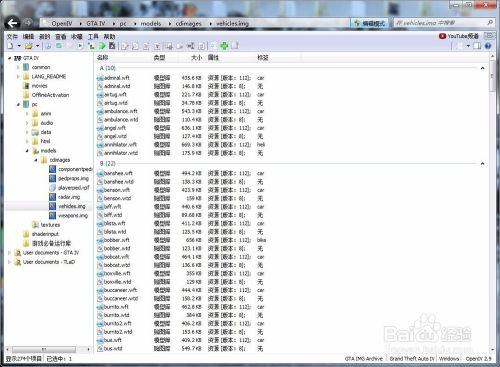
Task: Click the playerped.rpf archive icon in tree
Action: tap(52, 188)
